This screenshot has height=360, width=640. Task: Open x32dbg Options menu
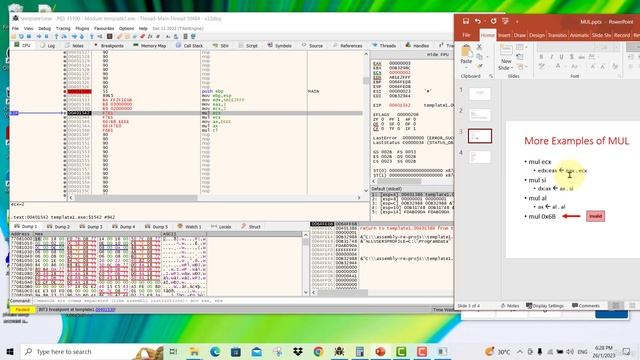[x=127, y=29]
